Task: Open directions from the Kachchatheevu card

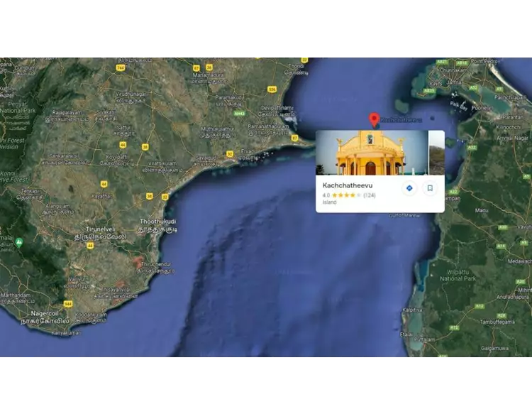Action: 409,188
